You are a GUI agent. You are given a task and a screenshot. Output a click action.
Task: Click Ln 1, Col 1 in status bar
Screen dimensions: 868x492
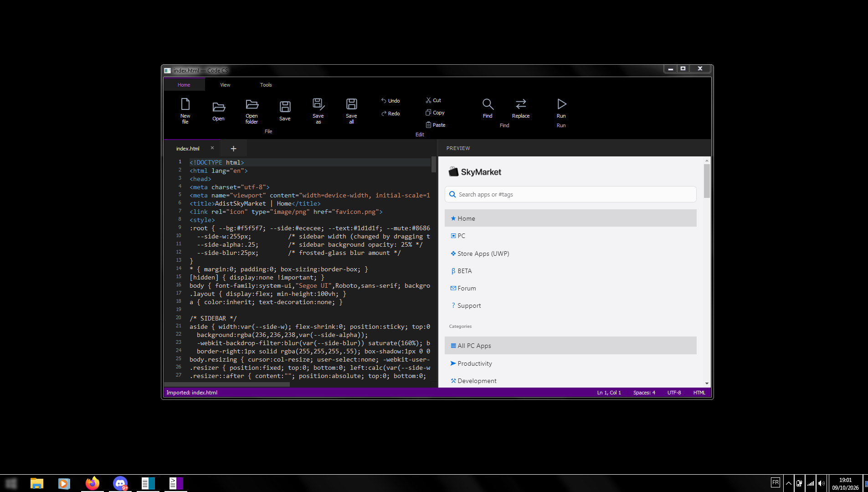tap(609, 393)
